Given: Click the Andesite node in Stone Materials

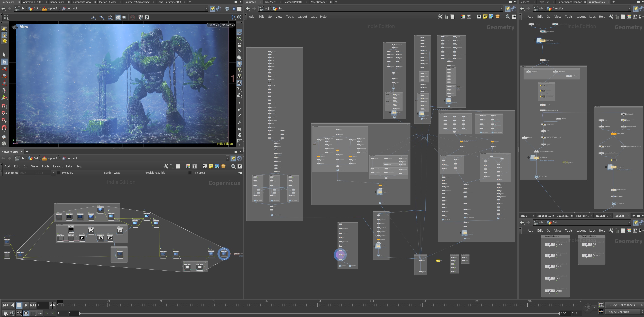Looking at the screenshot, I should [x=550, y=244].
